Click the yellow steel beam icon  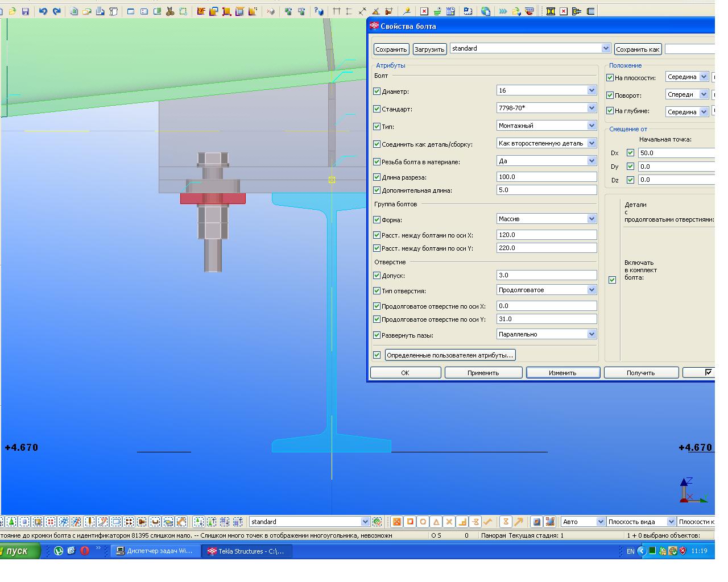click(551, 11)
